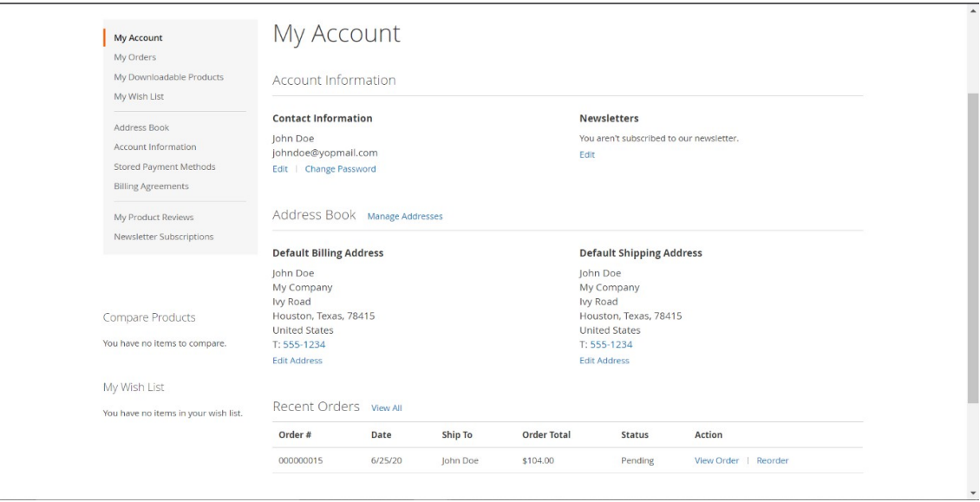Edit the newsletter subscription setting

[x=587, y=154]
